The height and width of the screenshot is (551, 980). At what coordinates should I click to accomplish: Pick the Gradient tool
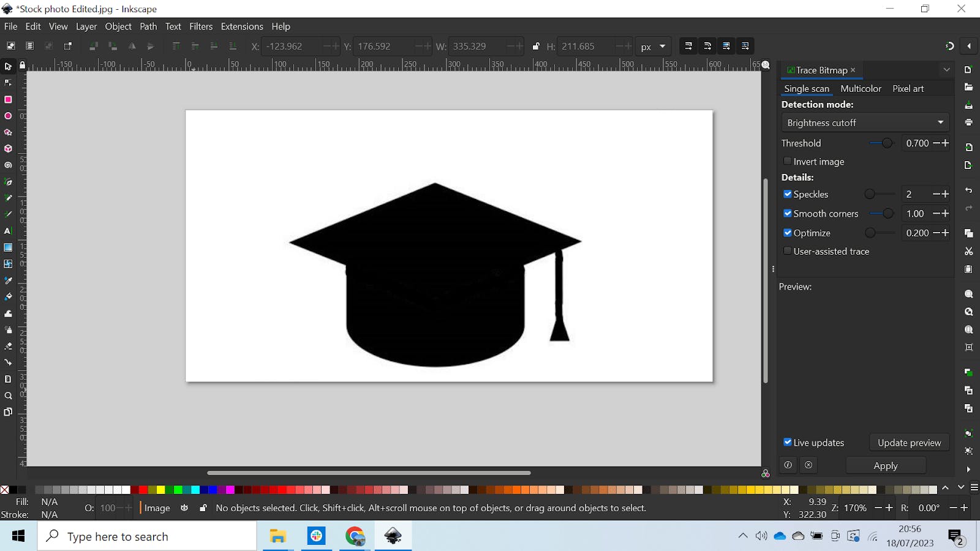point(8,247)
